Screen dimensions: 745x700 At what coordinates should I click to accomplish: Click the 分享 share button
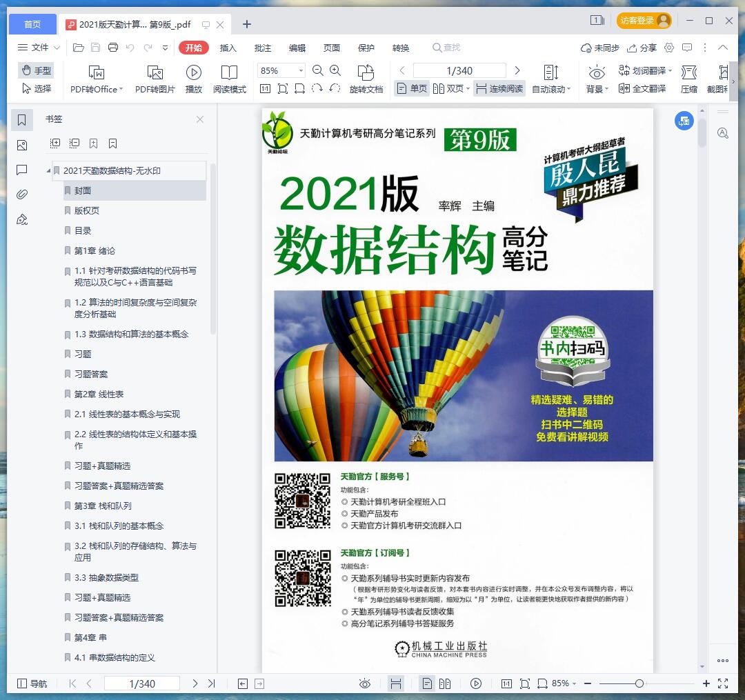tap(642, 48)
